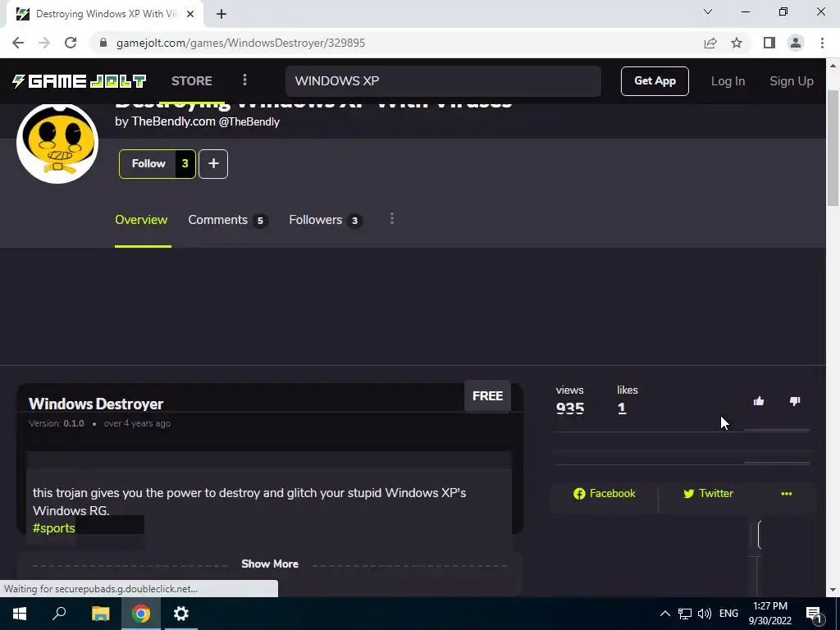Viewport: 840px width, 630px height.
Task: Open Settings gear in taskbar
Action: [x=181, y=614]
